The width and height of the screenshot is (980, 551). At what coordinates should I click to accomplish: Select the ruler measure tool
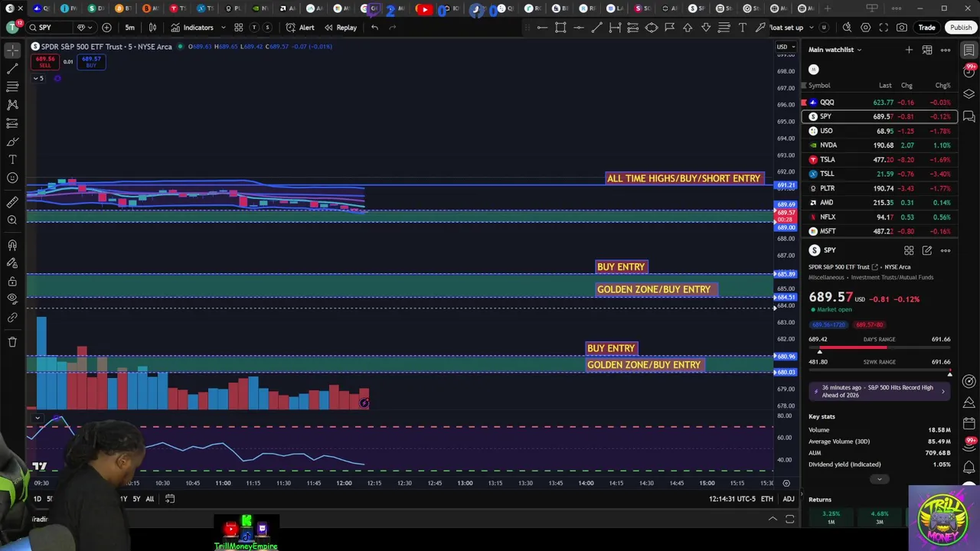(x=12, y=202)
